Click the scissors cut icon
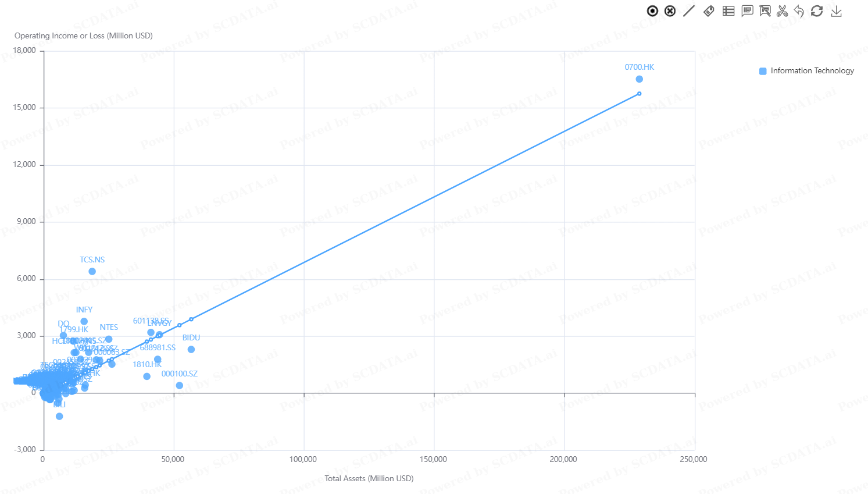Viewport: 868px width, 494px height. click(x=783, y=11)
